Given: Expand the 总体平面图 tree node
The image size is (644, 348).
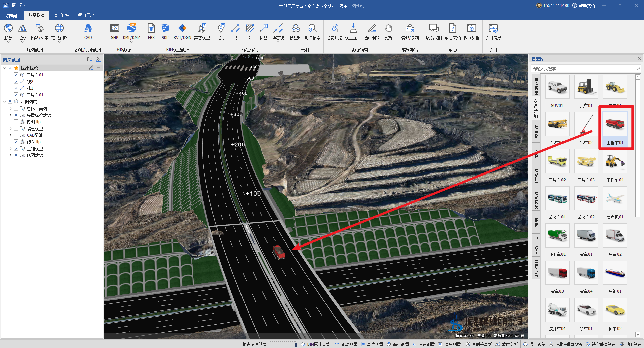Looking at the screenshot, I should tap(10, 109).
